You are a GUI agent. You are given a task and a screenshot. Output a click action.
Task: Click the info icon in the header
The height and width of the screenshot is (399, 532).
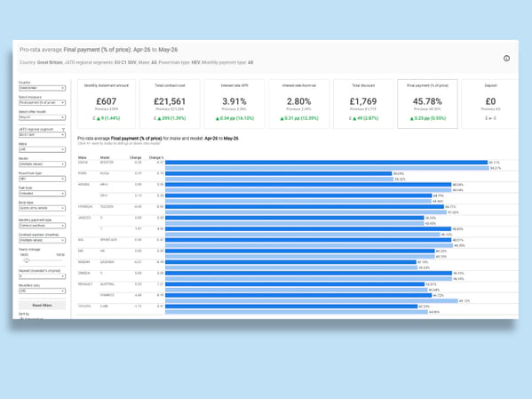click(x=506, y=59)
